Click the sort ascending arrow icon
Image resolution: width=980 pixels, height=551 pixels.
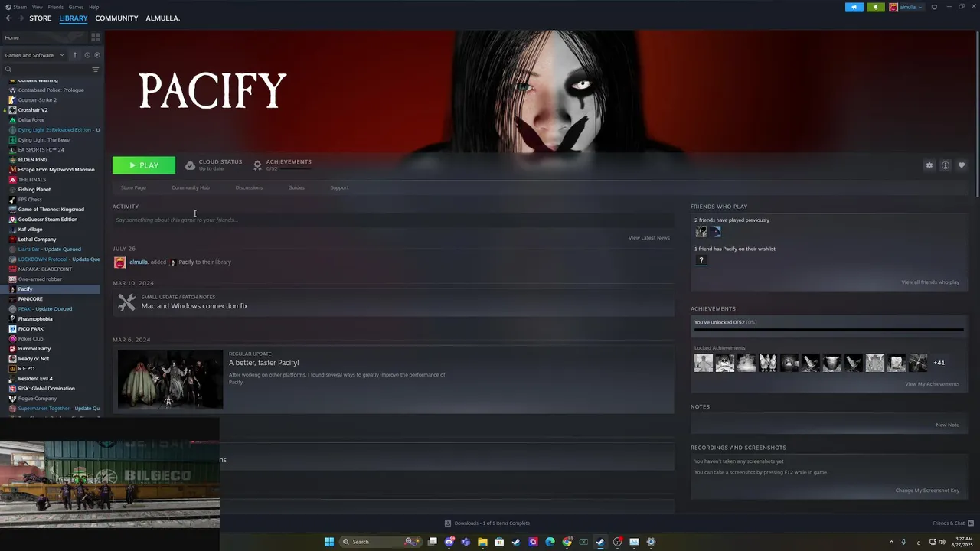tap(75, 55)
